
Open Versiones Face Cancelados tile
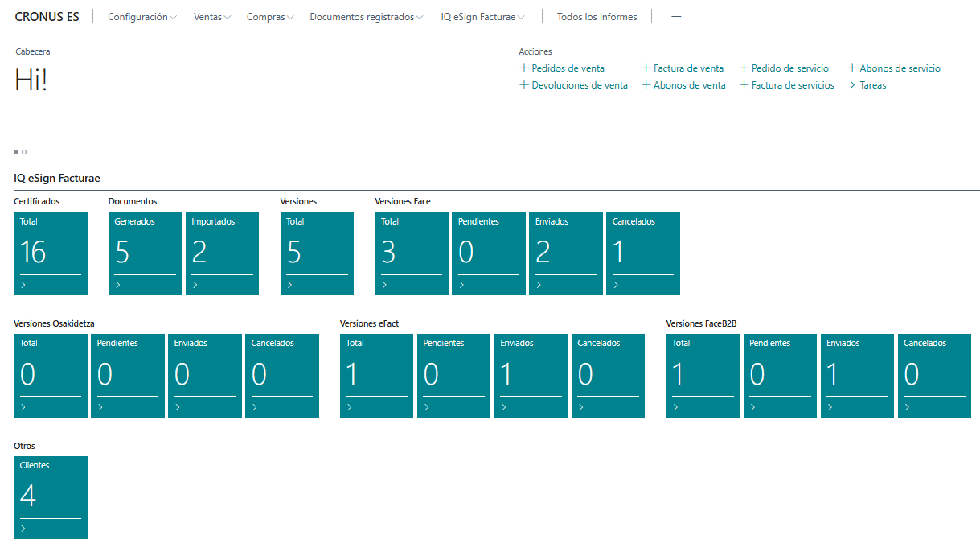coord(642,253)
